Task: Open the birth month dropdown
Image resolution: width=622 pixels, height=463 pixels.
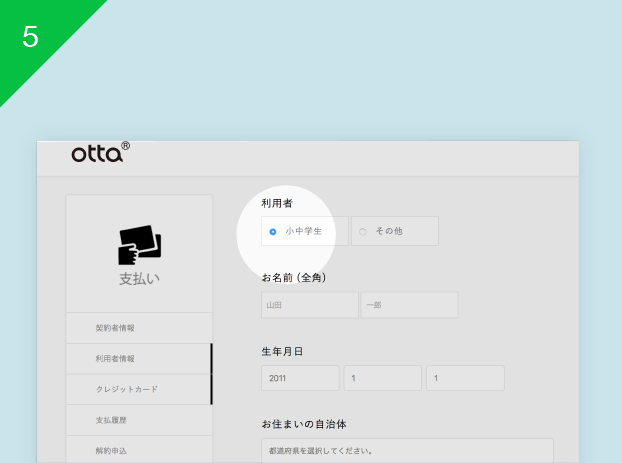Action: (383, 378)
